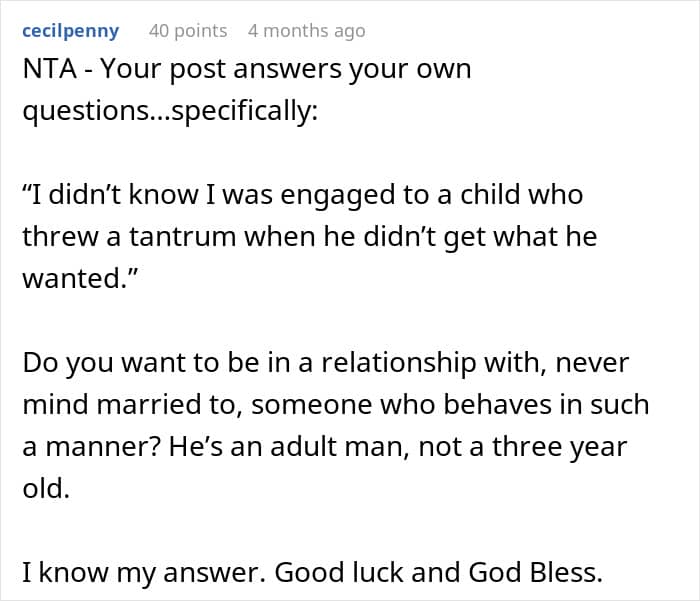700x601 pixels.
Task: Click the sentence I know my answer
Action: click(144, 572)
